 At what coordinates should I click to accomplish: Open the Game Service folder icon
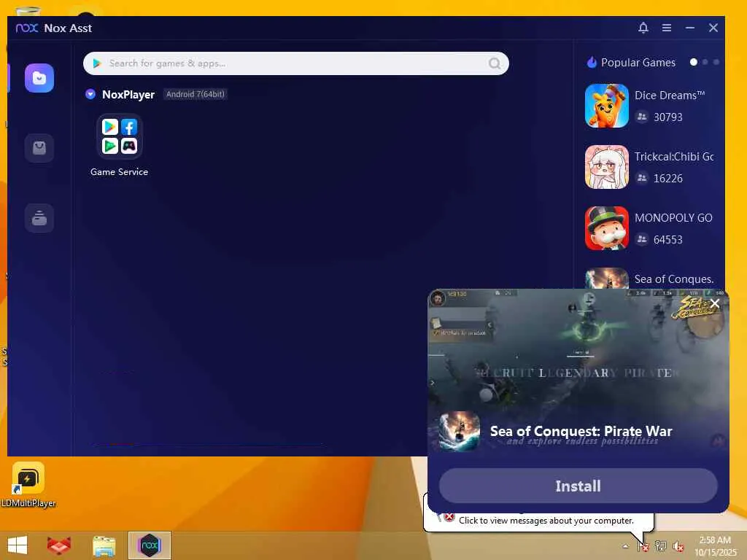tap(119, 136)
